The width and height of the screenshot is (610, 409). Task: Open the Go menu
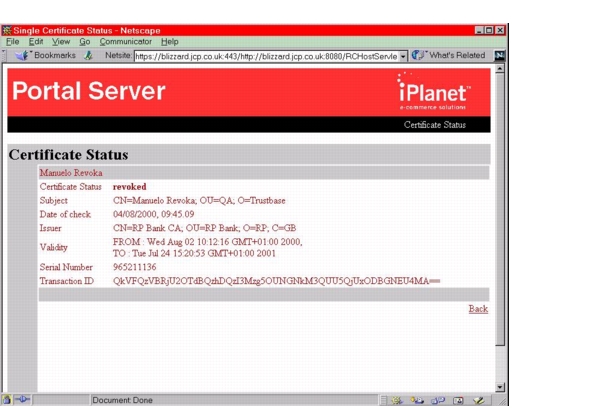point(84,42)
